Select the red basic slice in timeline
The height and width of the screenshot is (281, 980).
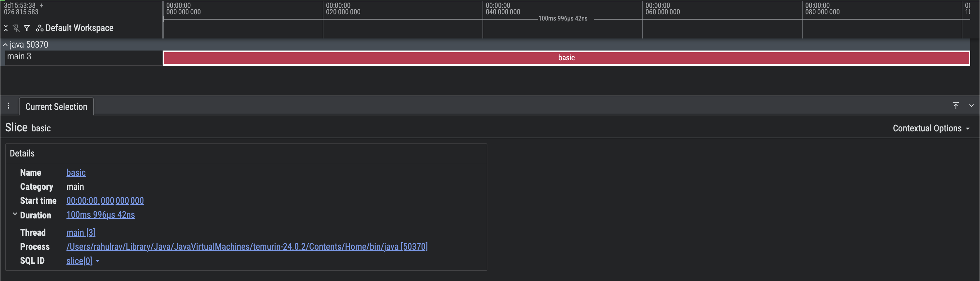566,58
